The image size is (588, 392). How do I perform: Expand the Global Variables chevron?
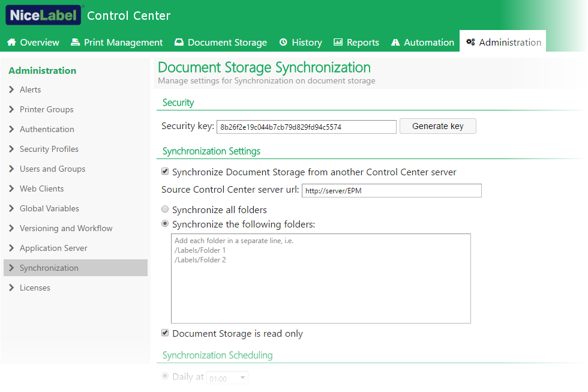click(x=11, y=208)
